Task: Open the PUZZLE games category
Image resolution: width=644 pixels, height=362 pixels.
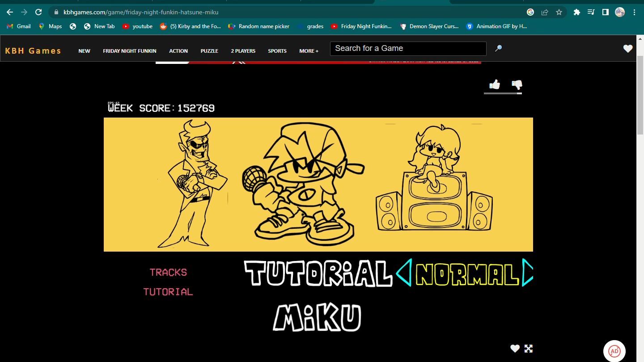Action: (209, 51)
